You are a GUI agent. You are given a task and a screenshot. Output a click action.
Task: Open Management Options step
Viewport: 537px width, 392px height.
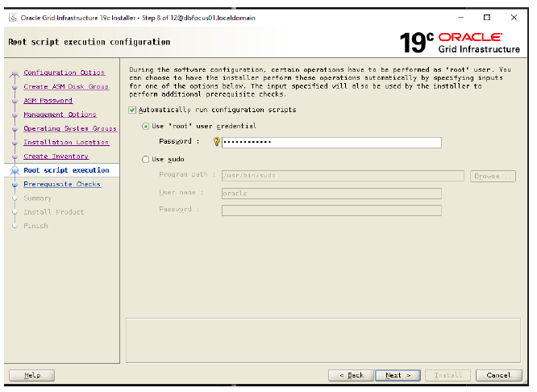click(x=60, y=115)
